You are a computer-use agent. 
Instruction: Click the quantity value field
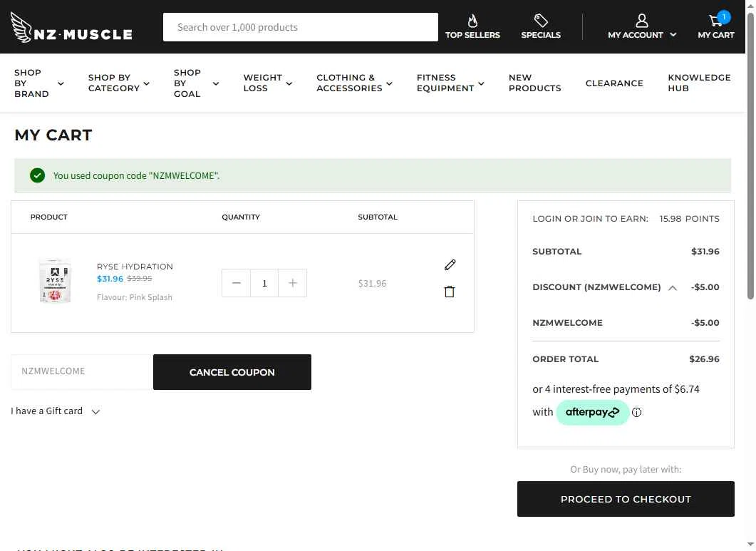pyautogui.click(x=264, y=283)
